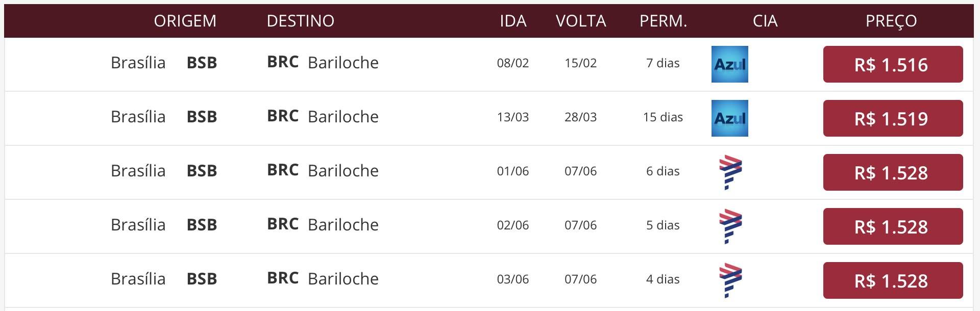Click the CIA column header
Viewport: 980px width, 311px height.
click(x=765, y=21)
